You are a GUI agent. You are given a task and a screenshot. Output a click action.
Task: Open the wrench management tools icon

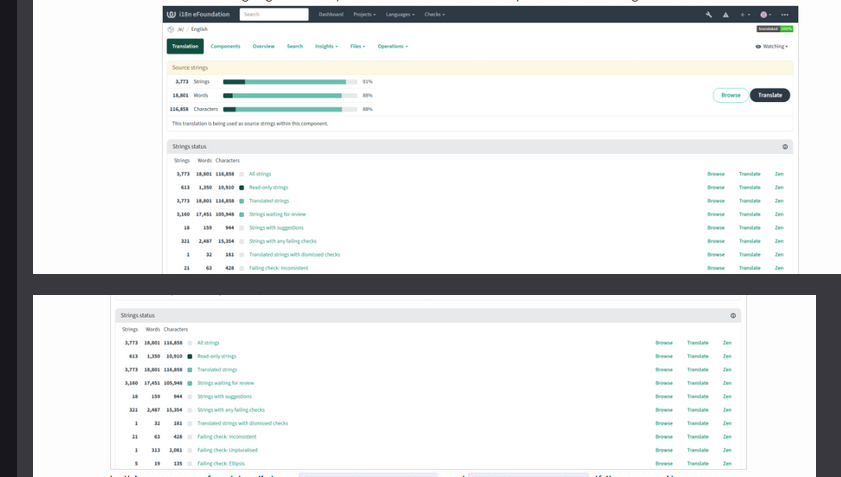(709, 15)
